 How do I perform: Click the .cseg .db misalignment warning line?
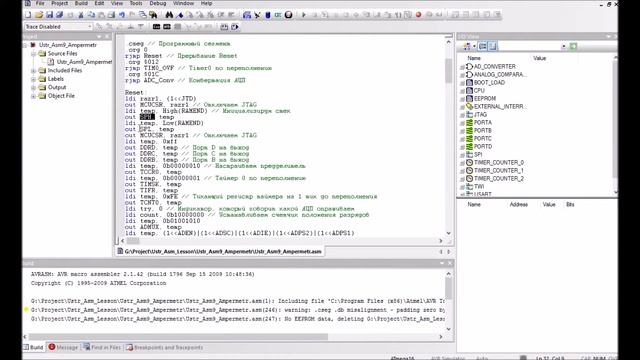pos(238,310)
